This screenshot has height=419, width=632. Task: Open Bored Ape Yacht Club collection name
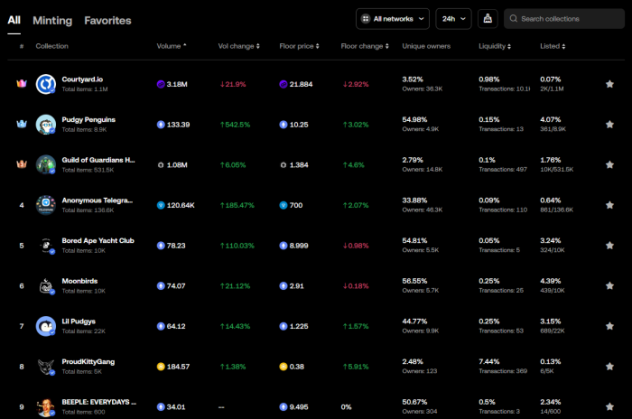pyautogui.click(x=98, y=241)
